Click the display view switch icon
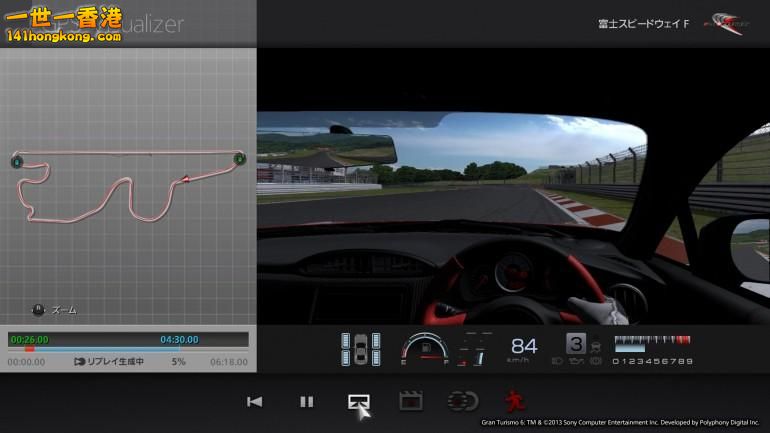The image size is (770, 433). point(358,401)
